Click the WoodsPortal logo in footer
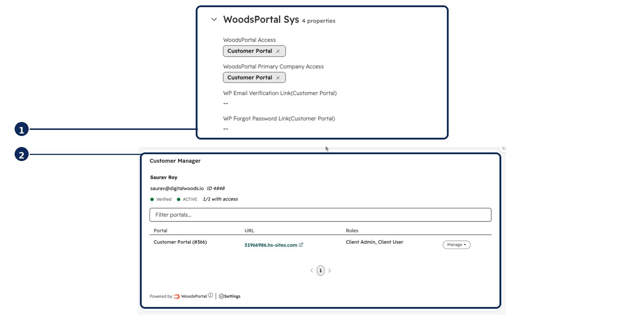 (176, 296)
